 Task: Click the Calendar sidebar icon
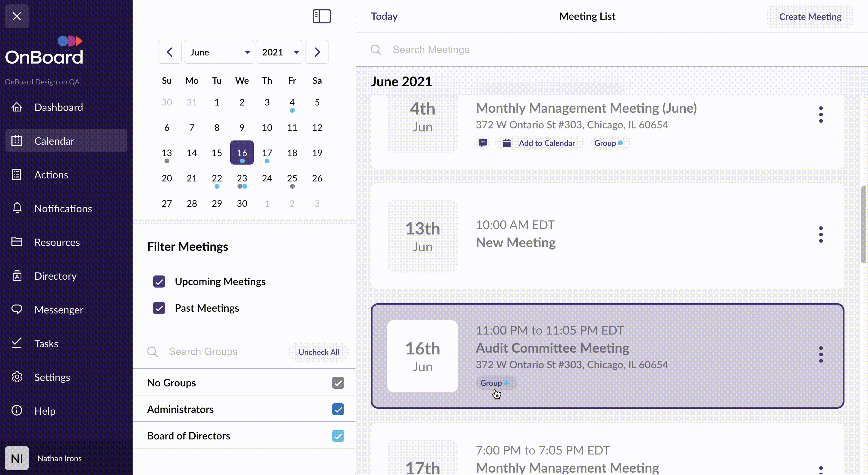click(17, 141)
